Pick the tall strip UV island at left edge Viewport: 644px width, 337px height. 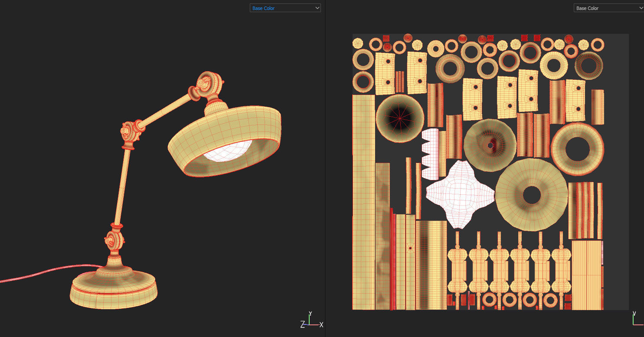click(x=363, y=202)
